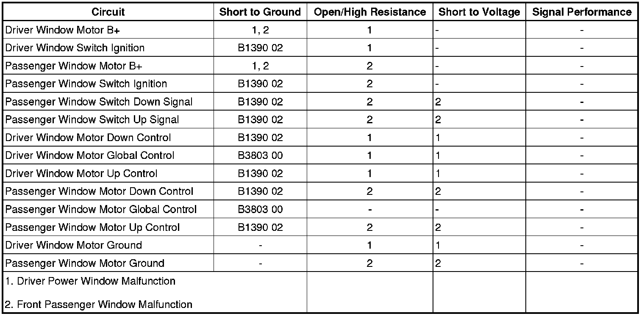This screenshot has width=644, height=316.
Task: Click the Circuit column header
Action: (x=108, y=12)
